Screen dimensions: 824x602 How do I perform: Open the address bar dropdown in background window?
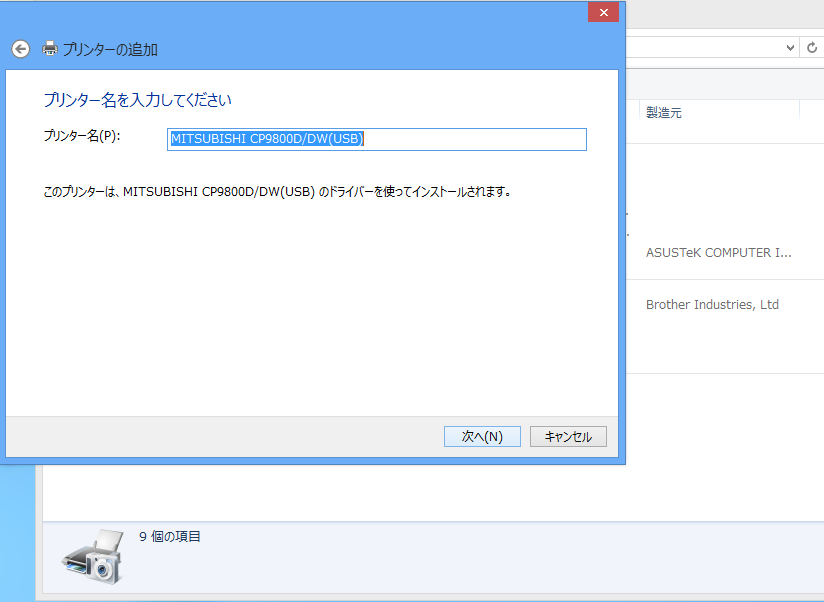(x=790, y=48)
